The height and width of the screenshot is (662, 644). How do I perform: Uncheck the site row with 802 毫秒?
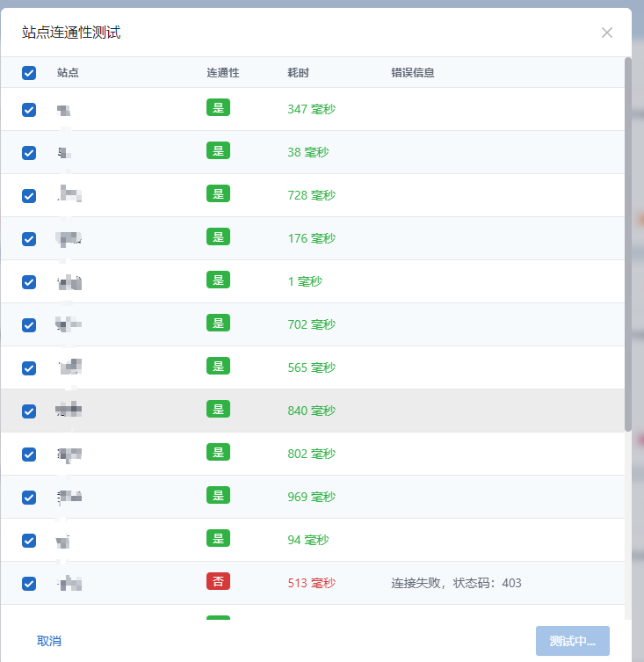click(x=29, y=455)
